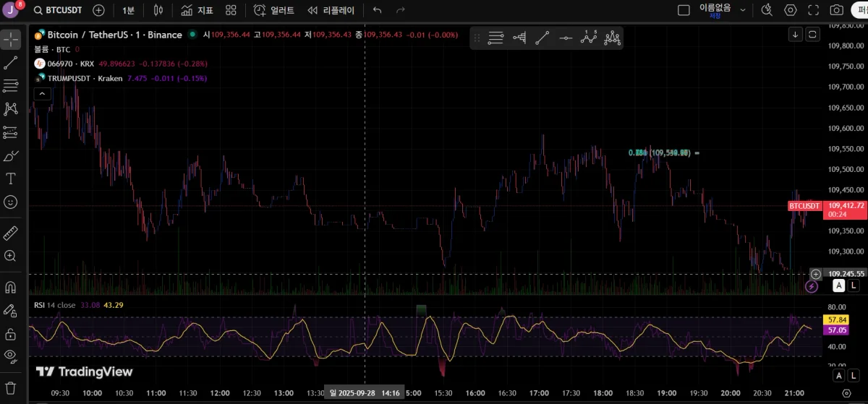Open chart settings hexagon icon

tap(791, 10)
